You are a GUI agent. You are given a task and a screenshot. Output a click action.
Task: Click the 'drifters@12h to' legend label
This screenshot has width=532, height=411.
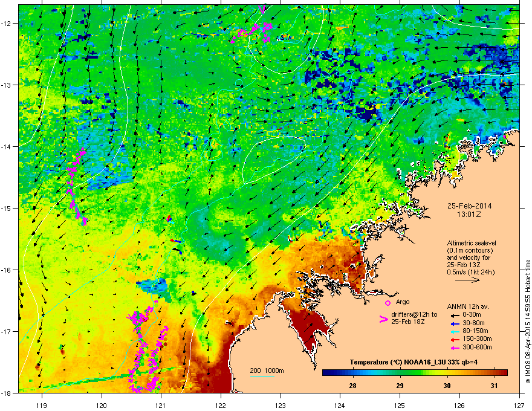(414, 315)
